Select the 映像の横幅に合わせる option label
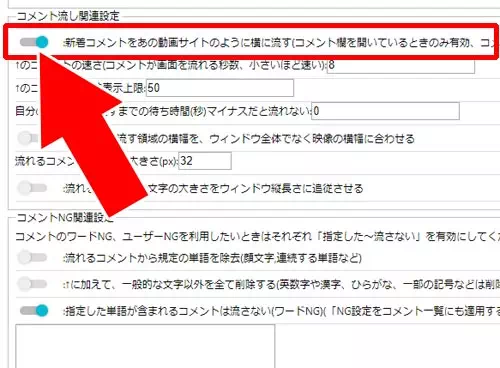 [x=266, y=139]
